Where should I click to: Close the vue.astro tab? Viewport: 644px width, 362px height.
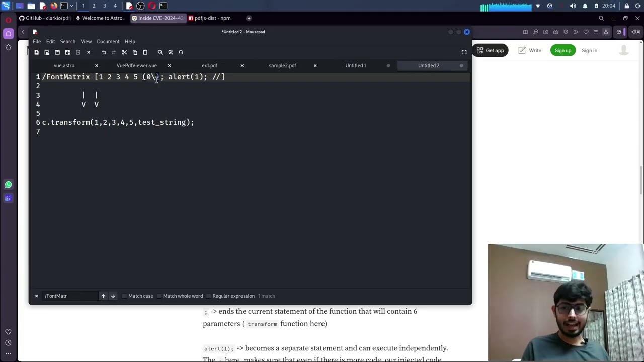coord(97,65)
